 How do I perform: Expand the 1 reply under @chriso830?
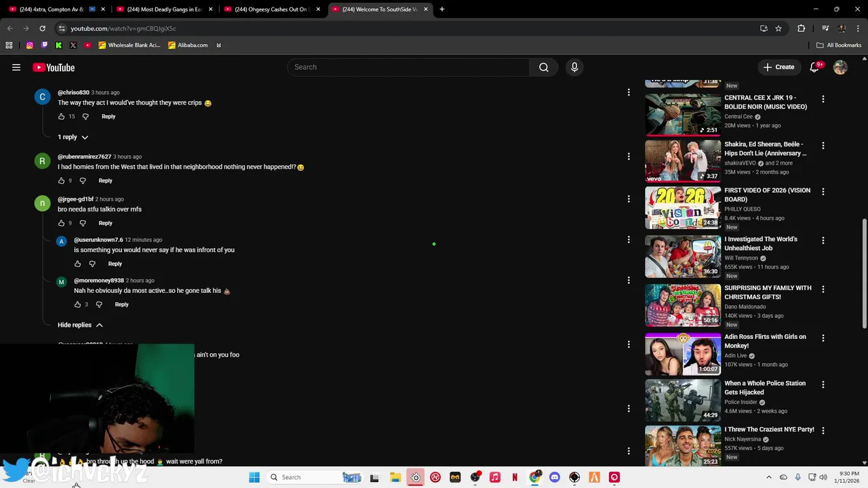tap(73, 137)
